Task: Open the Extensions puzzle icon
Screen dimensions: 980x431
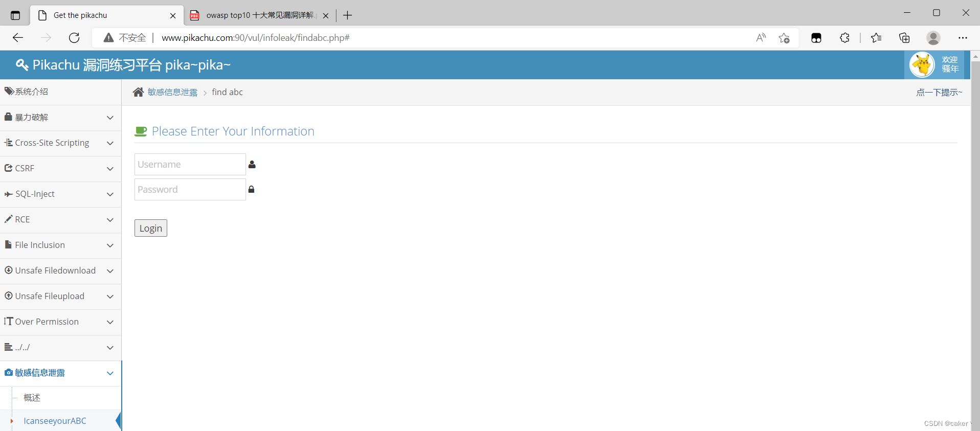Action: pos(844,38)
